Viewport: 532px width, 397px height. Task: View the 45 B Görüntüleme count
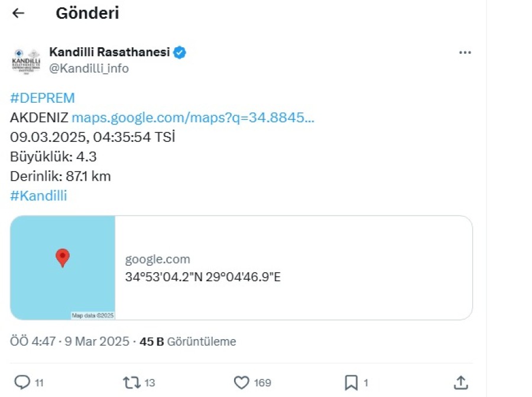tap(187, 341)
